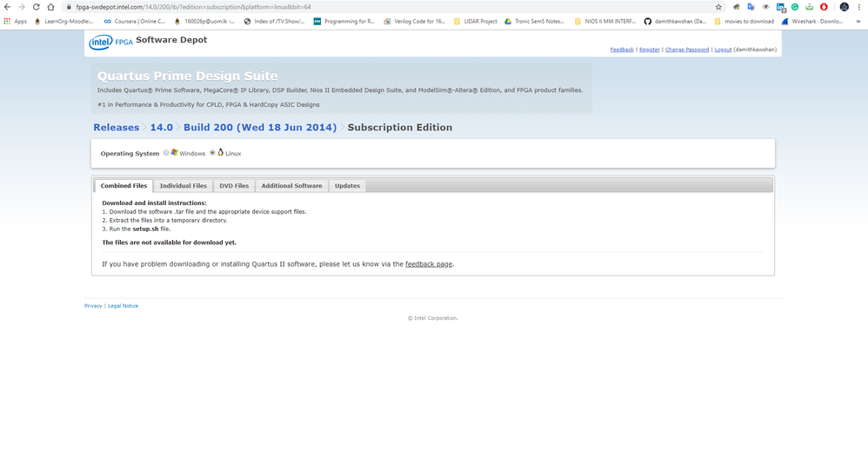Switch to the Updates tab
This screenshot has height=451, width=868.
(x=347, y=186)
